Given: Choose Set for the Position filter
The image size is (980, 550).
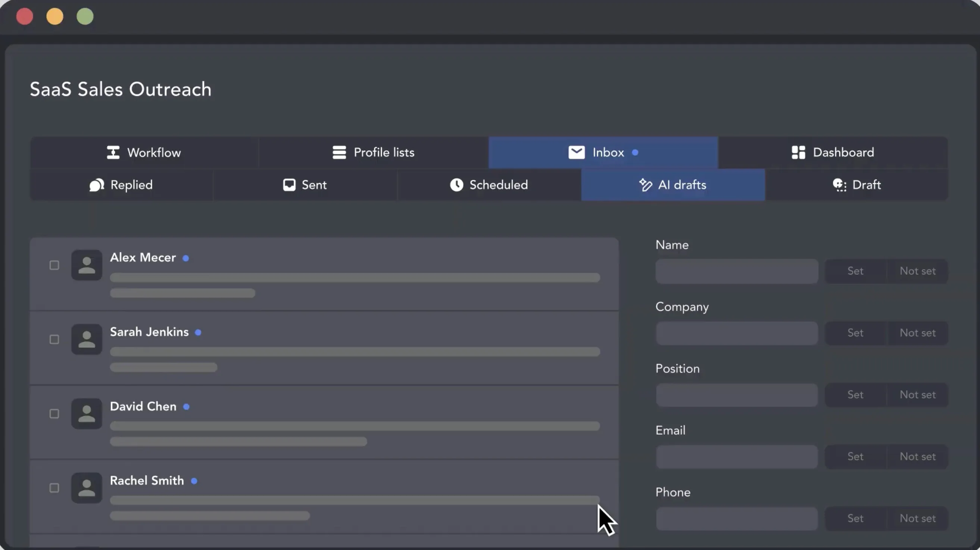Looking at the screenshot, I should (855, 395).
